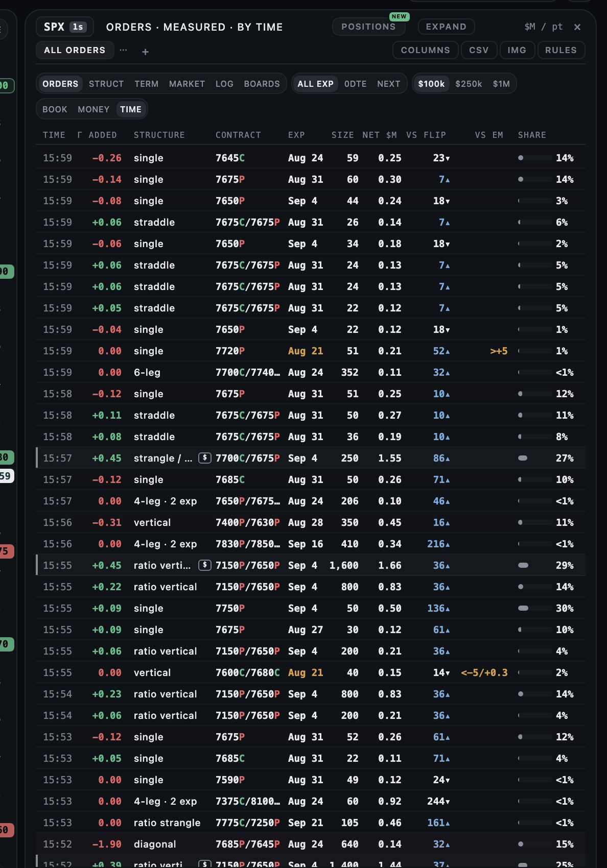The image size is (607, 868).
Task: Click the dollar icon in the 1,600-size ratio row
Action: click(x=204, y=565)
